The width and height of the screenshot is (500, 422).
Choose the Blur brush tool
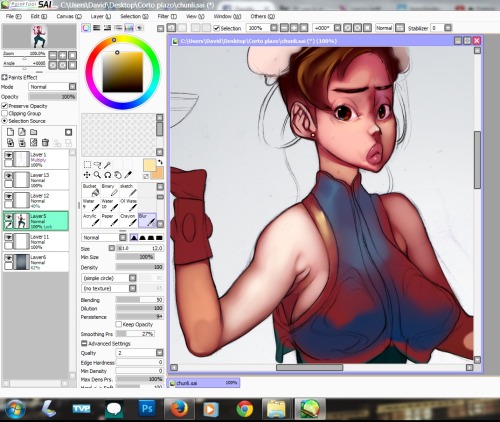(x=147, y=220)
